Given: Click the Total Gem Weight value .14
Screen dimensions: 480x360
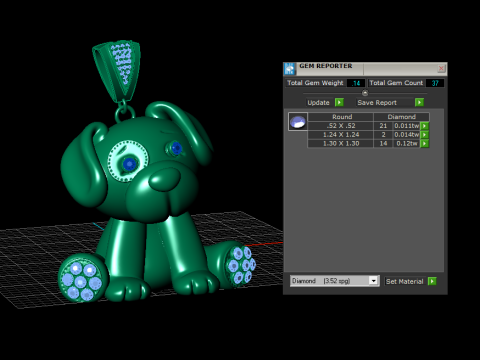Looking at the screenshot, I should [356, 83].
